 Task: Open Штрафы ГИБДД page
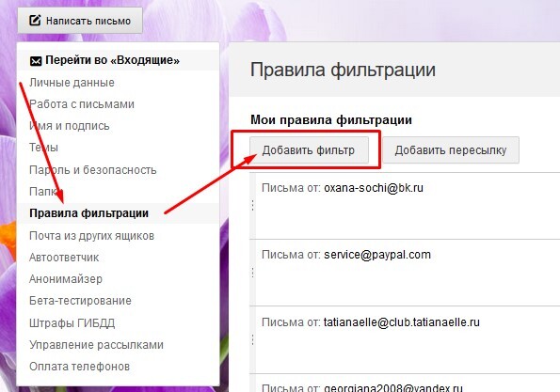tap(72, 322)
